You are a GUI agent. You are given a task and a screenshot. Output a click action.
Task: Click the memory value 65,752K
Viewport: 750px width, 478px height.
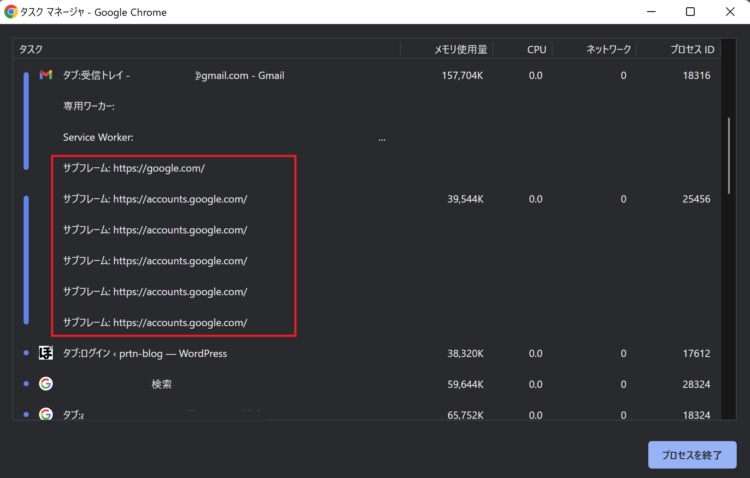(x=465, y=415)
